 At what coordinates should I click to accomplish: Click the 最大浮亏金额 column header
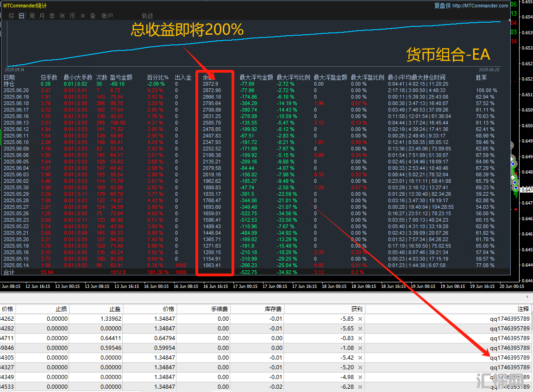click(x=256, y=77)
